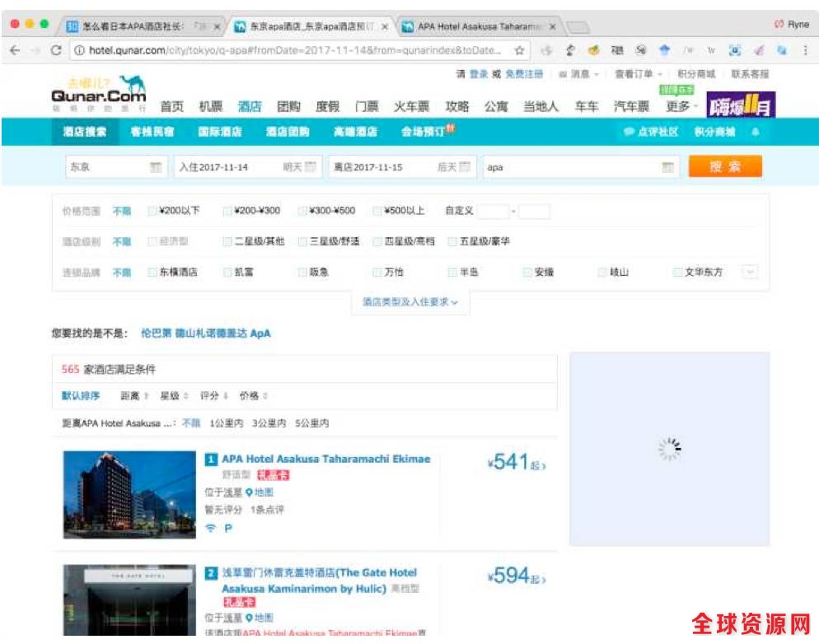Image resolution: width=819 pixels, height=644 pixels.
Task: Click the Ryne profile button in Chrome
Action: [x=792, y=25]
